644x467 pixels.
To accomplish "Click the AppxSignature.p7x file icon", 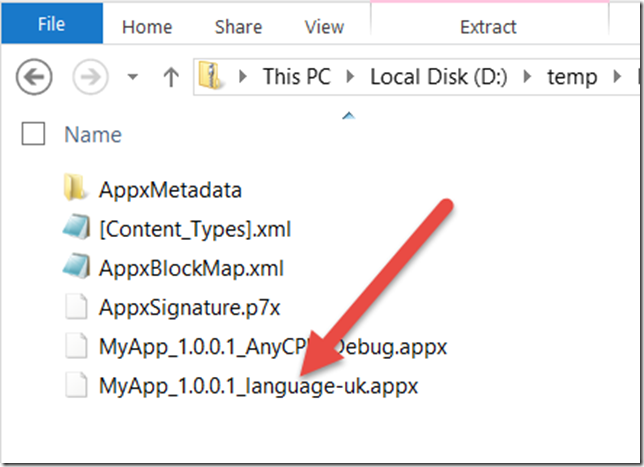I will click(76, 306).
